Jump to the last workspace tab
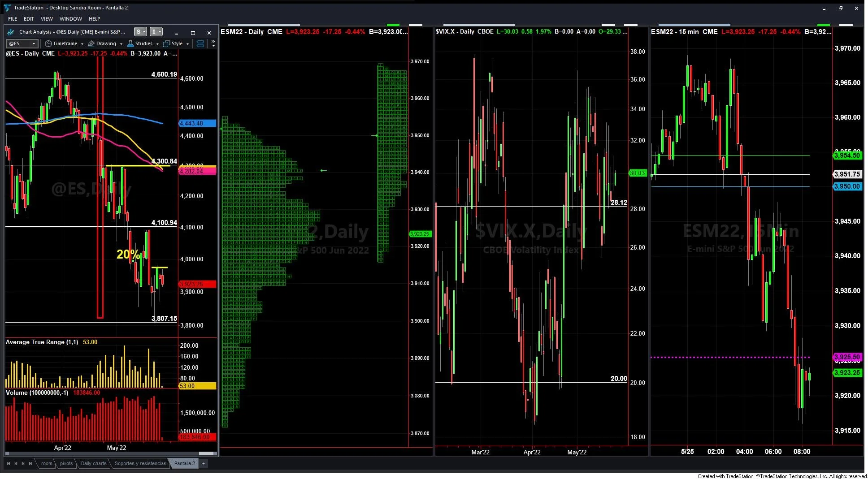Image resolution: width=868 pixels, height=479 pixels. pyautogui.click(x=30, y=463)
